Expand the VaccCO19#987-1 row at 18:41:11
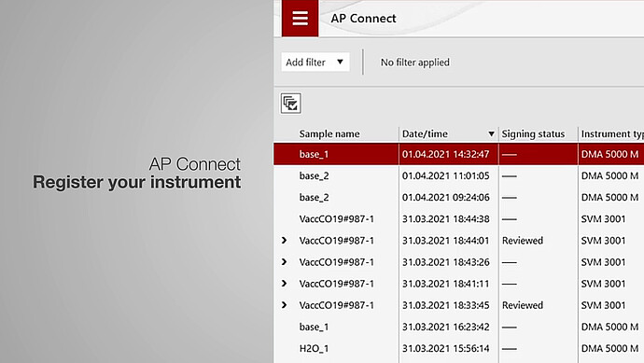This screenshot has height=363, width=644. pos(284,284)
